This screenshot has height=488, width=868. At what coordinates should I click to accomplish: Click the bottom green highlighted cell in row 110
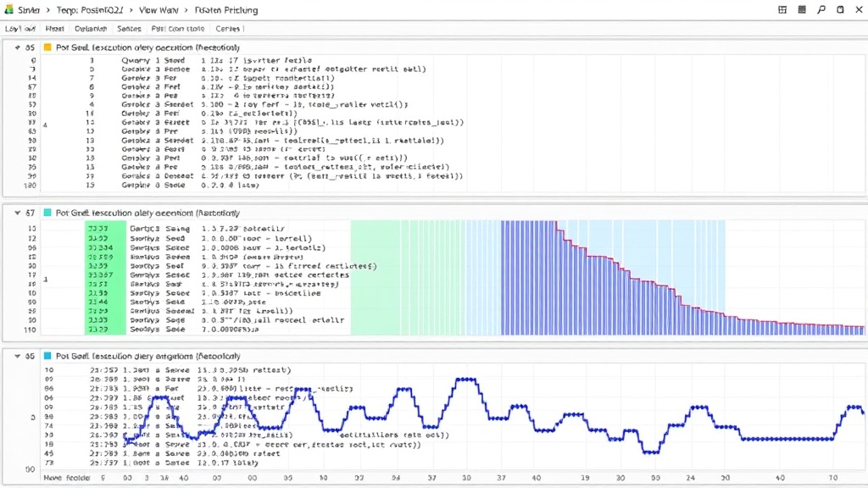(105, 330)
